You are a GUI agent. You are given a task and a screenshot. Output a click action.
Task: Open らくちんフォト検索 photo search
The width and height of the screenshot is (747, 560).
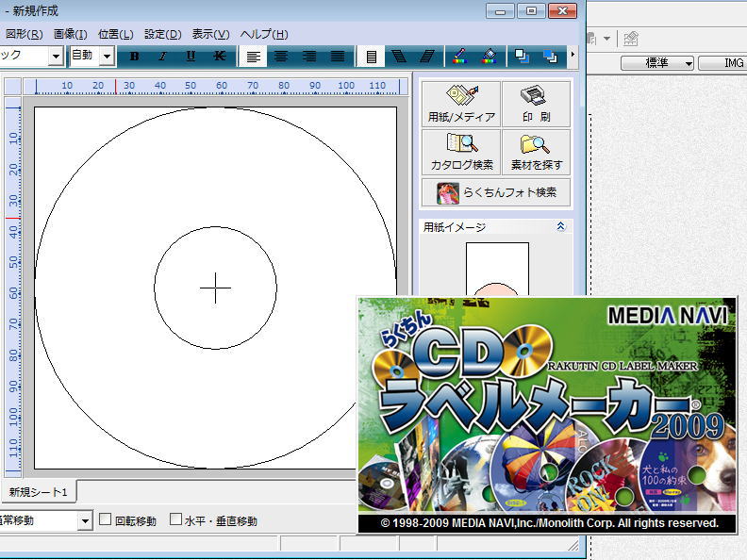coord(496,192)
